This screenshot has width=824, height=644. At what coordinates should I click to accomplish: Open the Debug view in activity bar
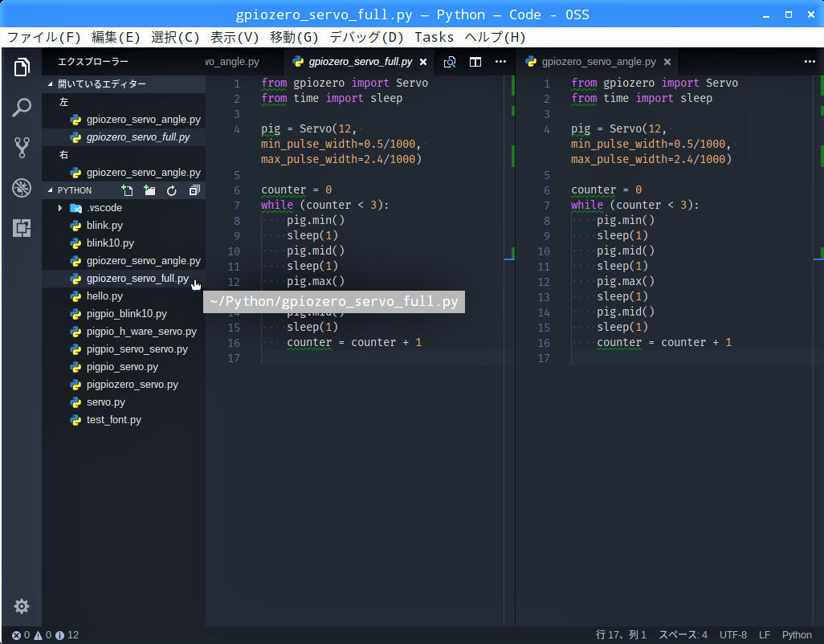22,188
